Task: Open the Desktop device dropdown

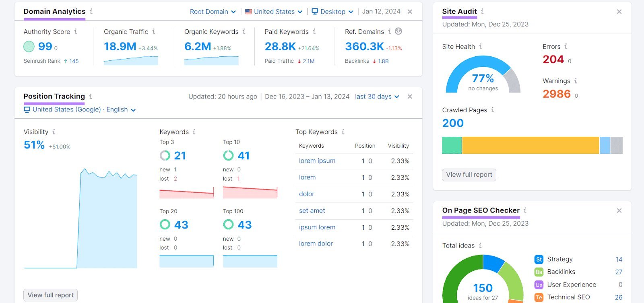Action: click(332, 12)
